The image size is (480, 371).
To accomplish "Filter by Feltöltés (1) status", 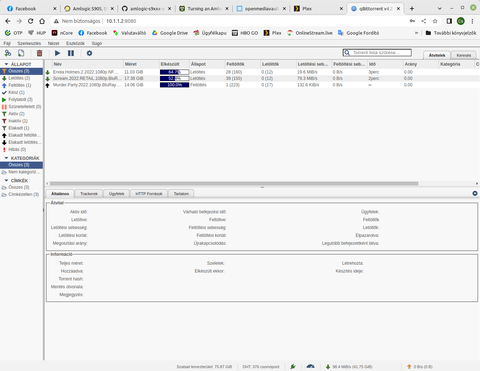I will click(x=21, y=85).
